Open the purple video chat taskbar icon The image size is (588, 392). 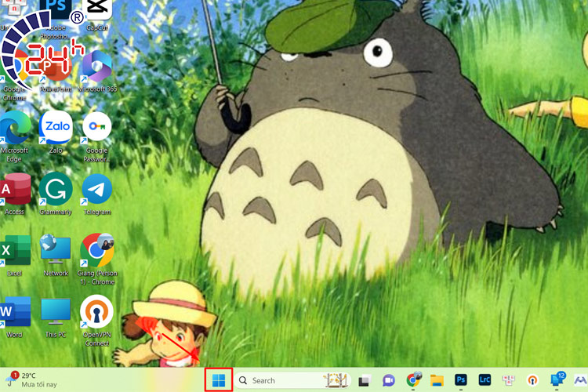pos(389,380)
